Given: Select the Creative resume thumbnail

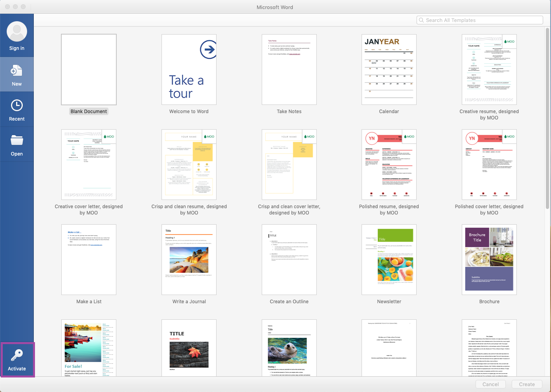Looking at the screenshot, I should (x=489, y=70).
